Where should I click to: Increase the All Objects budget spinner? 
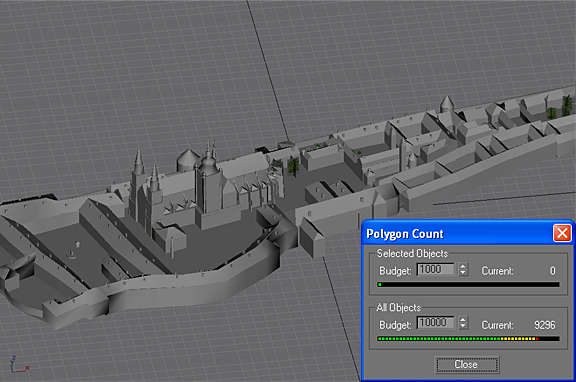point(463,320)
